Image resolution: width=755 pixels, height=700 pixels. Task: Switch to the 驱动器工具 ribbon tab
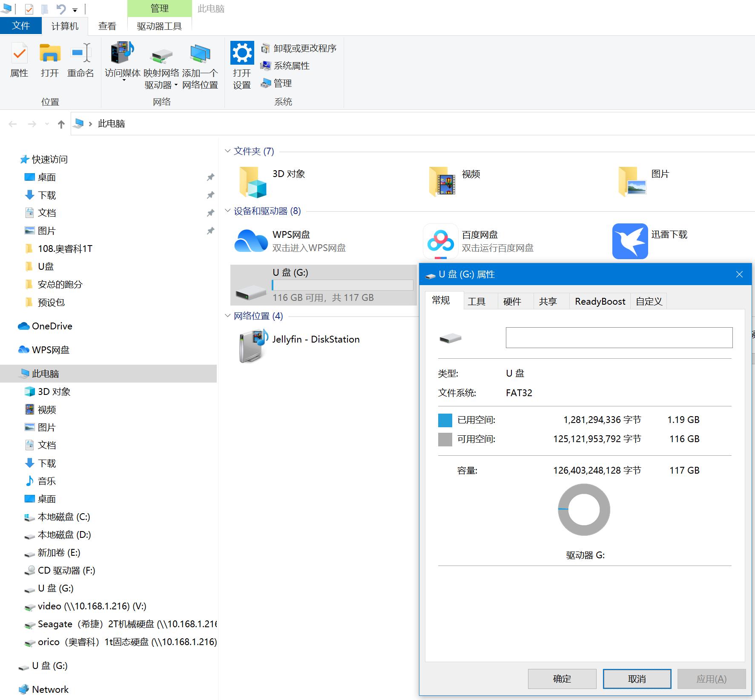pyautogui.click(x=159, y=26)
